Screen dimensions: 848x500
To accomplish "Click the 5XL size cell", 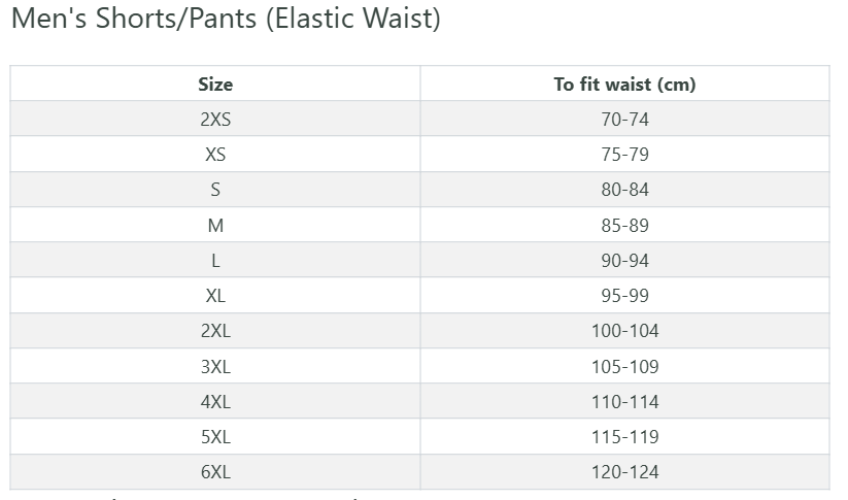I will (216, 436).
